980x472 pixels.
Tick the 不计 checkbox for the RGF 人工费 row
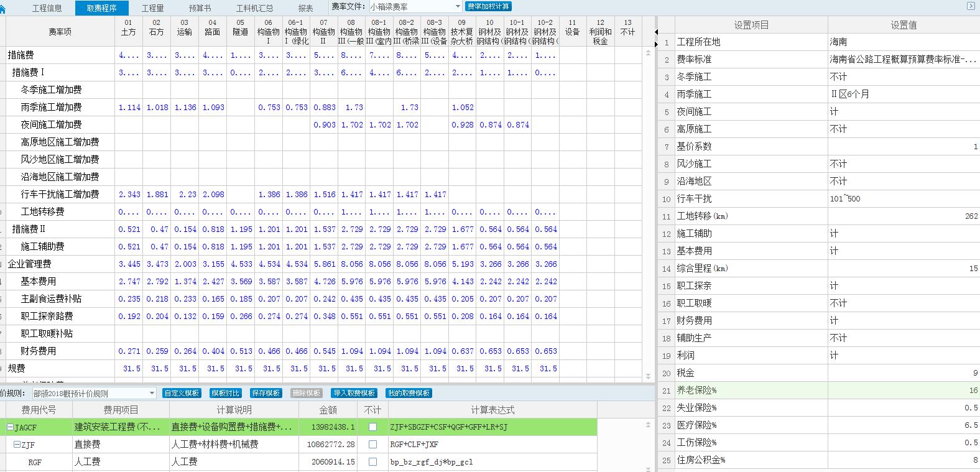372,462
